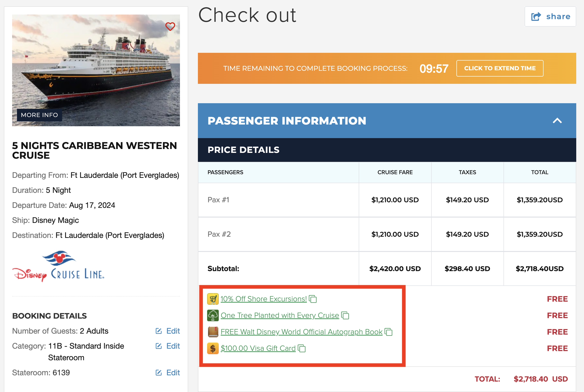This screenshot has height=392, width=584.
Task: Click the dollar sign gift card icon
Action: pyautogui.click(x=213, y=348)
